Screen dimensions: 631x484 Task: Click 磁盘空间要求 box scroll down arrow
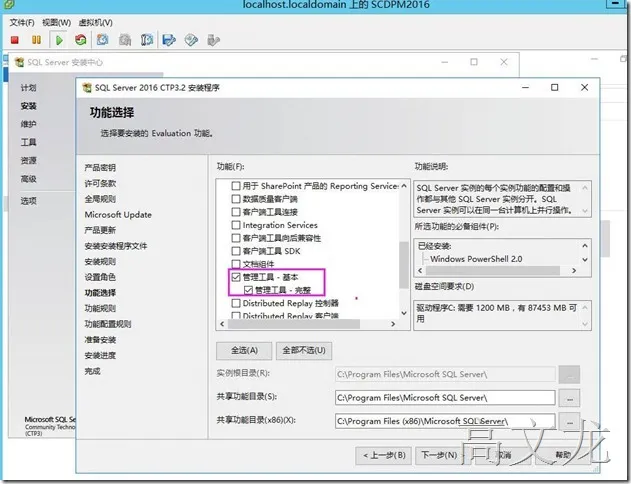(585, 324)
